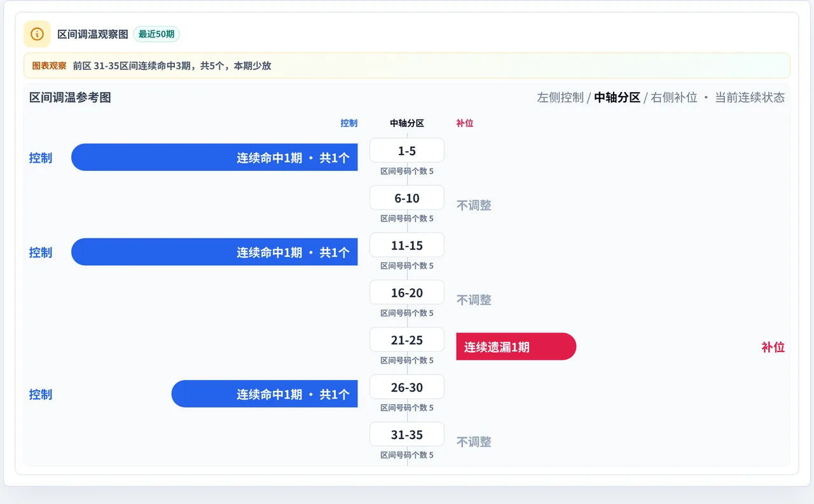Click the 区间调温观察图 title

(93, 34)
